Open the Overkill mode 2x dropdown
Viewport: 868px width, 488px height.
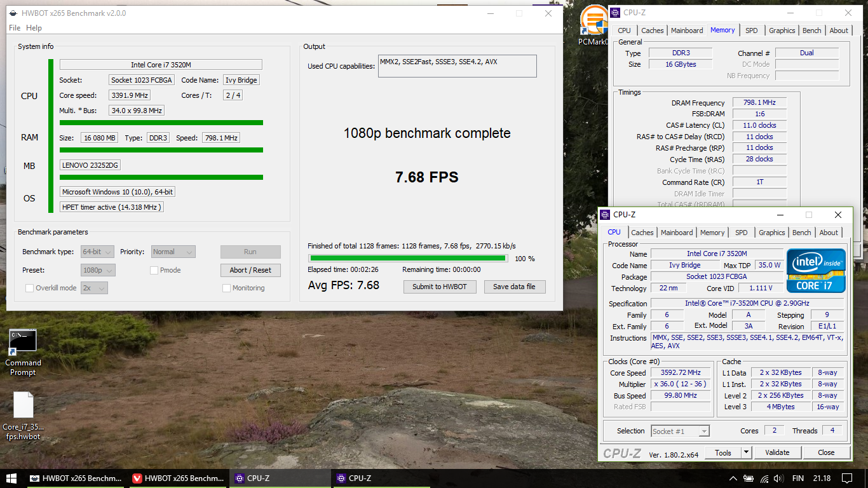[x=95, y=288]
